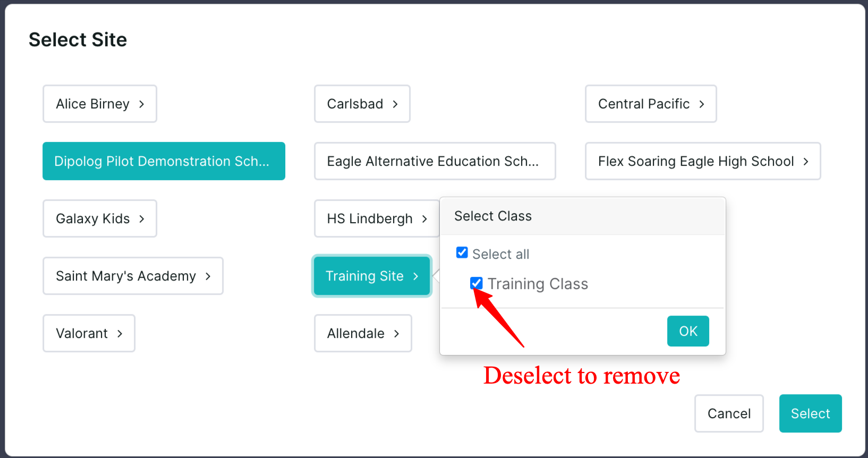
Task: Expand the Saint Mary's Academy chevron
Action: pyautogui.click(x=208, y=276)
